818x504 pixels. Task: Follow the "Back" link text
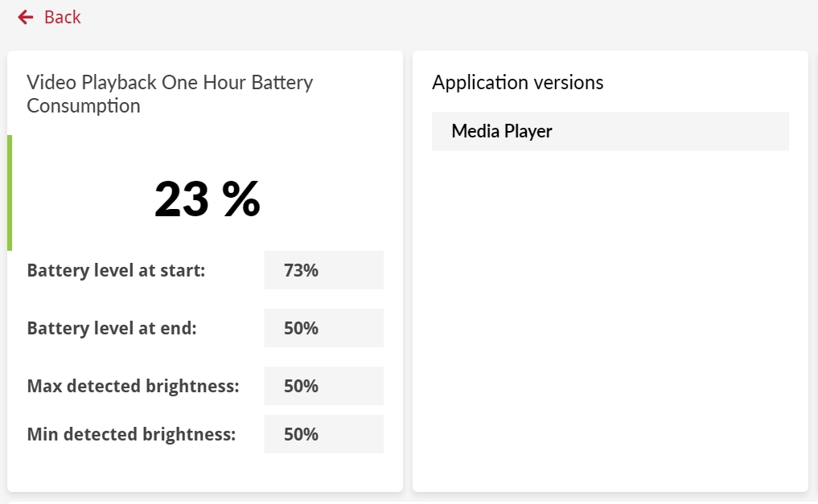tap(63, 17)
